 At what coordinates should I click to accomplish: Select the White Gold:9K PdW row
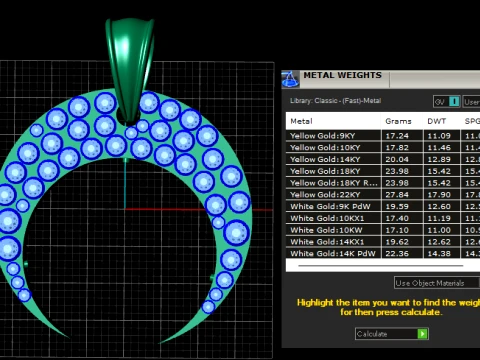(383, 206)
